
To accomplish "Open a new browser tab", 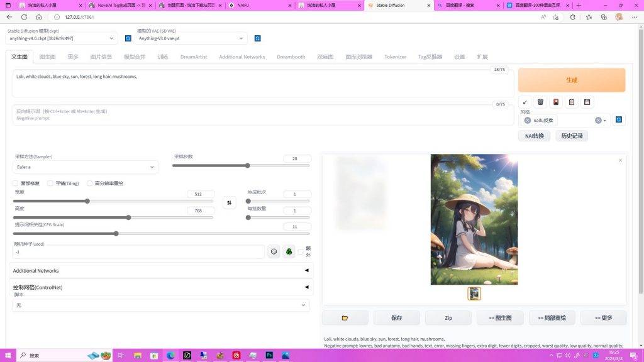I will (579, 5).
